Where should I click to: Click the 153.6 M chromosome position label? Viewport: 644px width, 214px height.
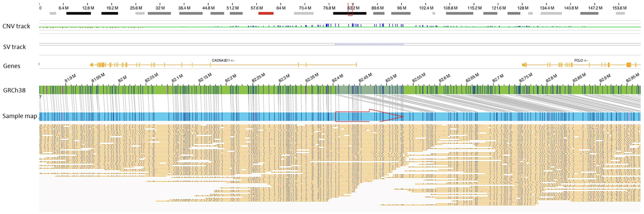point(619,8)
